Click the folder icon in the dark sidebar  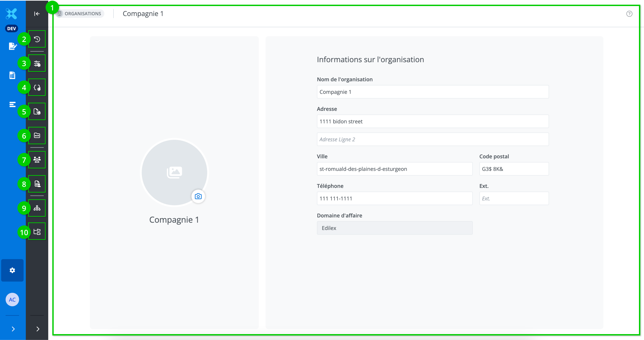(37, 136)
